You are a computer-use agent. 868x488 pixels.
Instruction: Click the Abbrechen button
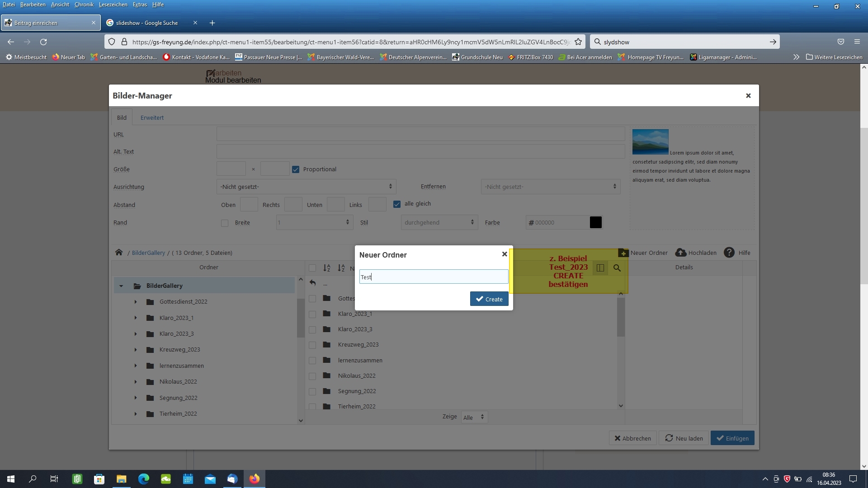[x=632, y=438]
